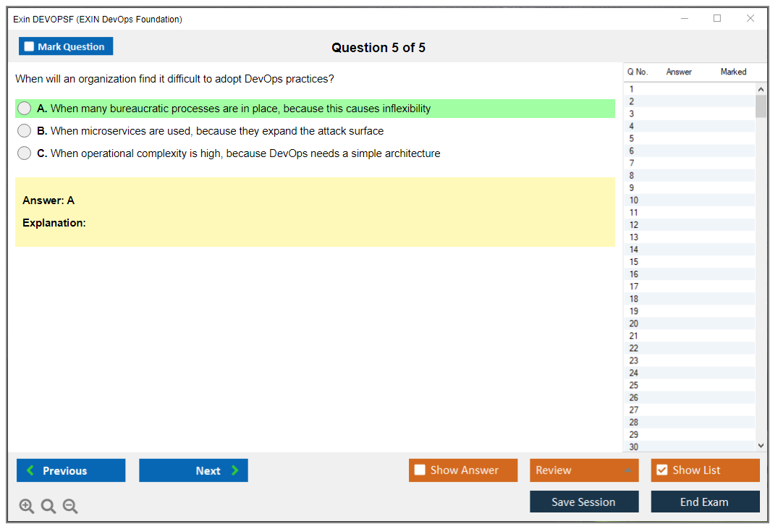Click the reset zoom magnifier icon
Image resolution: width=778 pixels, height=532 pixels.
(48, 506)
